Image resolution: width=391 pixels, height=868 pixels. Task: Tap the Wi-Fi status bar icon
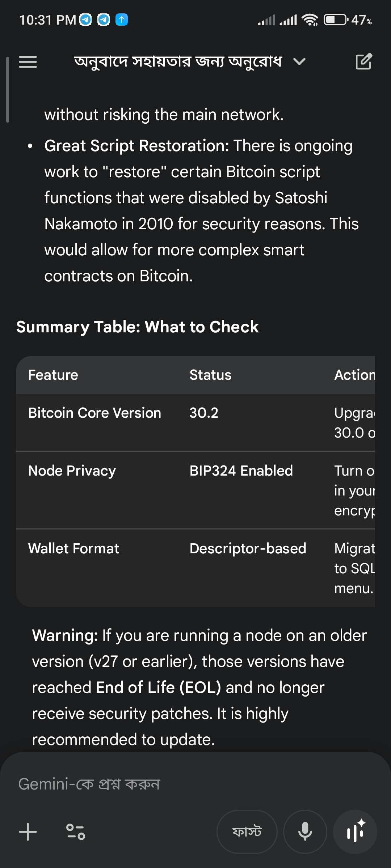tap(310, 20)
